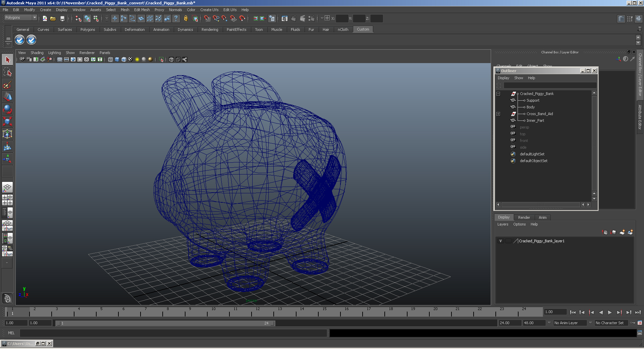Image resolution: width=644 pixels, height=349 pixels.
Task: Enable wireframe cube display in viewport
Action: (x=110, y=59)
